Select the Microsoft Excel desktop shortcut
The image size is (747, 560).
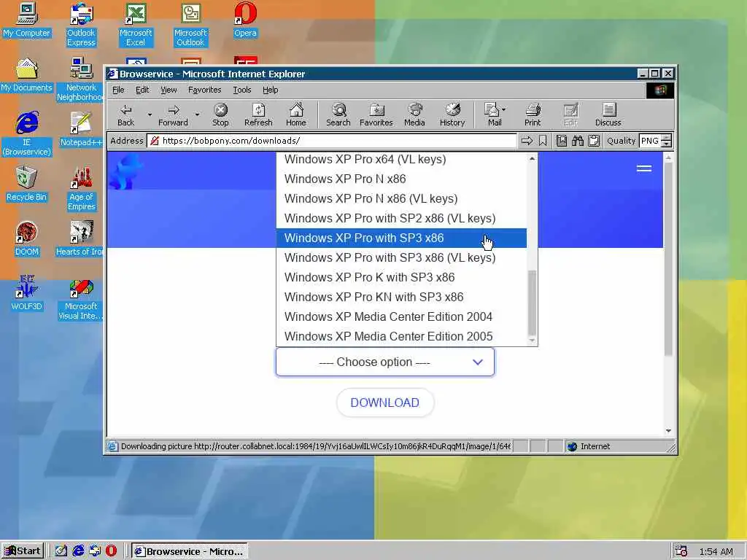tap(136, 25)
